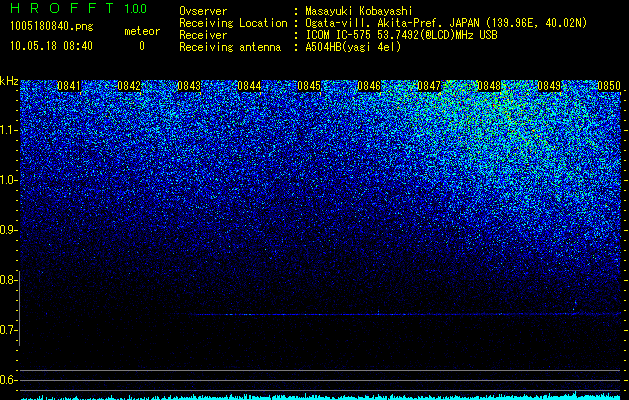The image size is (629, 400).
Task: Click the version number 1.00
Action: point(135,9)
